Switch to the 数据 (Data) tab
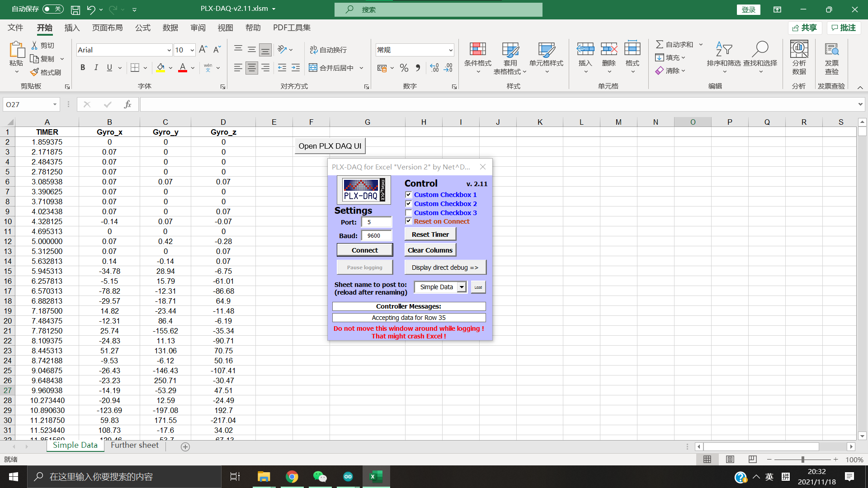 170,28
